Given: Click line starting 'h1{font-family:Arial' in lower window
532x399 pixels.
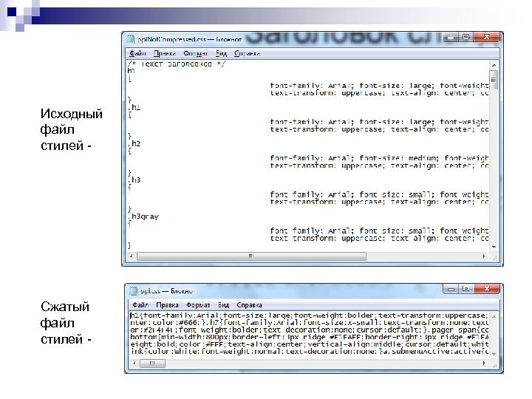Looking at the screenshot, I should (309, 316).
